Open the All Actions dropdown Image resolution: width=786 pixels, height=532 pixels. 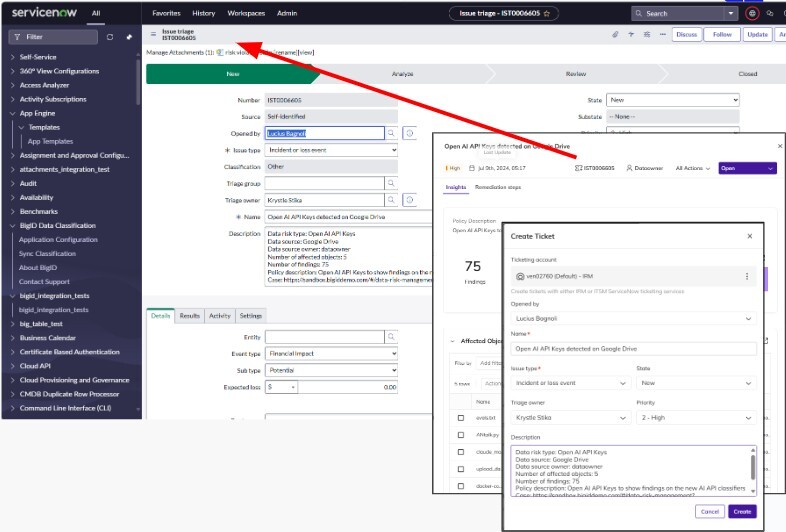(x=693, y=168)
